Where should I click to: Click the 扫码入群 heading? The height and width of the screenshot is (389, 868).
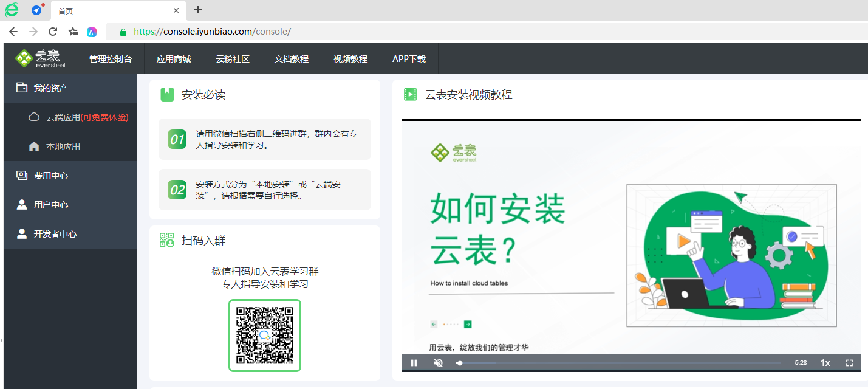(x=203, y=241)
